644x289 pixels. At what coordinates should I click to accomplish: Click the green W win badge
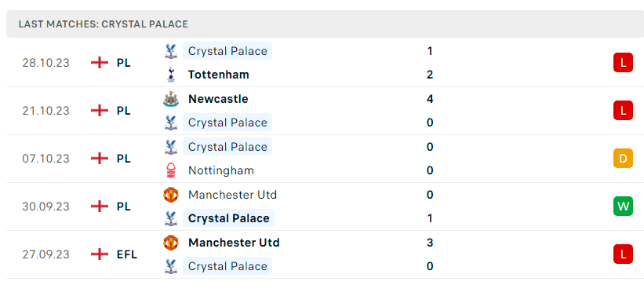(623, 207)
